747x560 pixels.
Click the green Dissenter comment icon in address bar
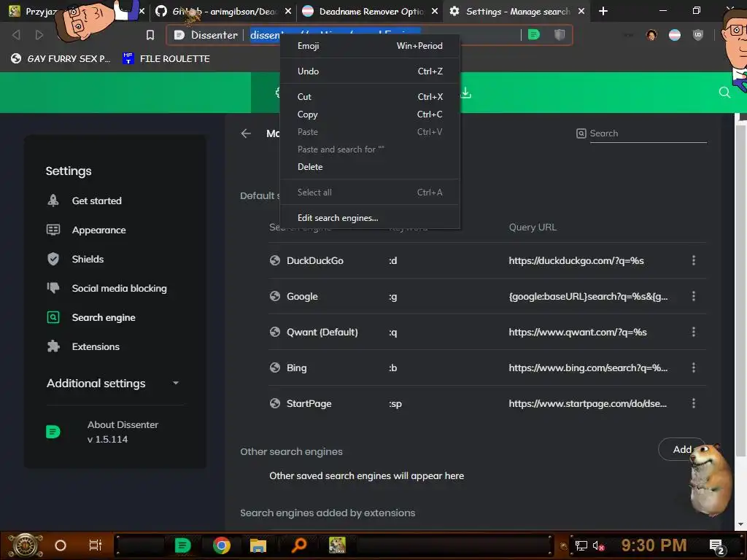pyautogui.click(x=533, y=34)
